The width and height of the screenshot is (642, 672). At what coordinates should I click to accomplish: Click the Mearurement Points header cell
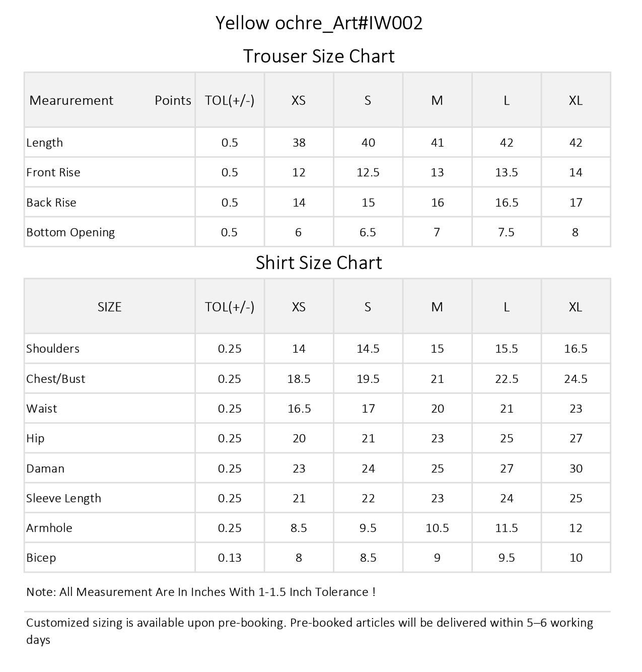(110, 100)
